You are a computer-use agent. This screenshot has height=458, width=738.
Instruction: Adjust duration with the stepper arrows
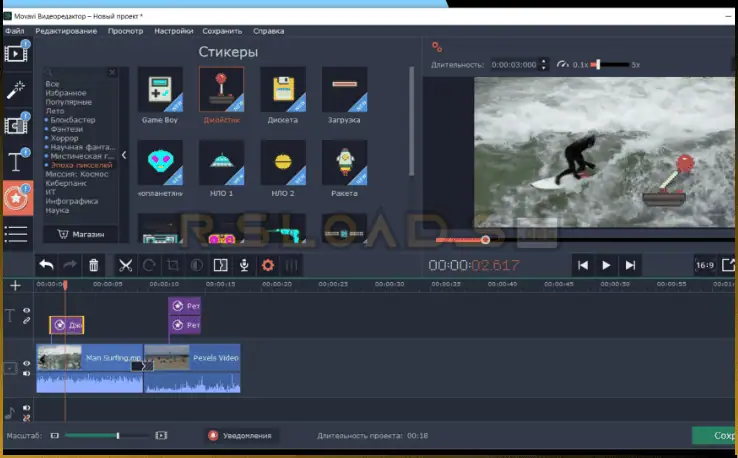pos(544,64)
